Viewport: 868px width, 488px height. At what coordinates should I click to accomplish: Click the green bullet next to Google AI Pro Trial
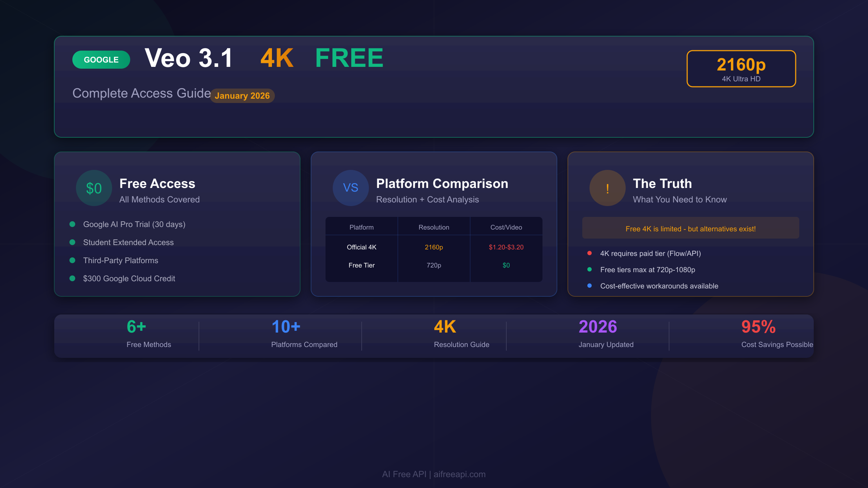[73, 224]
